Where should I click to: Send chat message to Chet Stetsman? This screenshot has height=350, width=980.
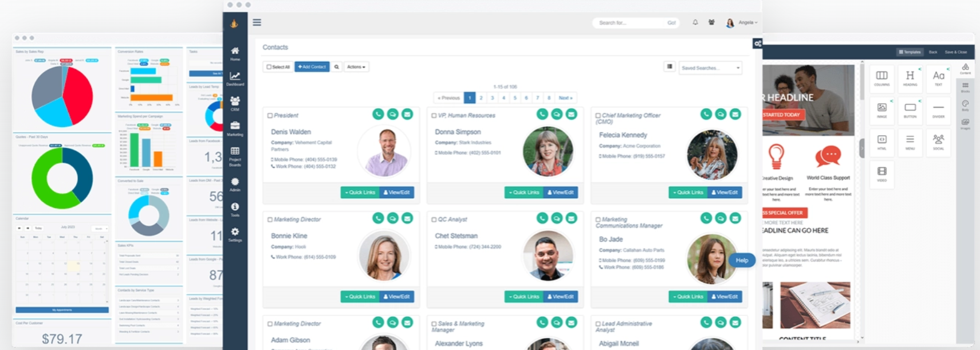pyautogui.click(x=557, y=218)
